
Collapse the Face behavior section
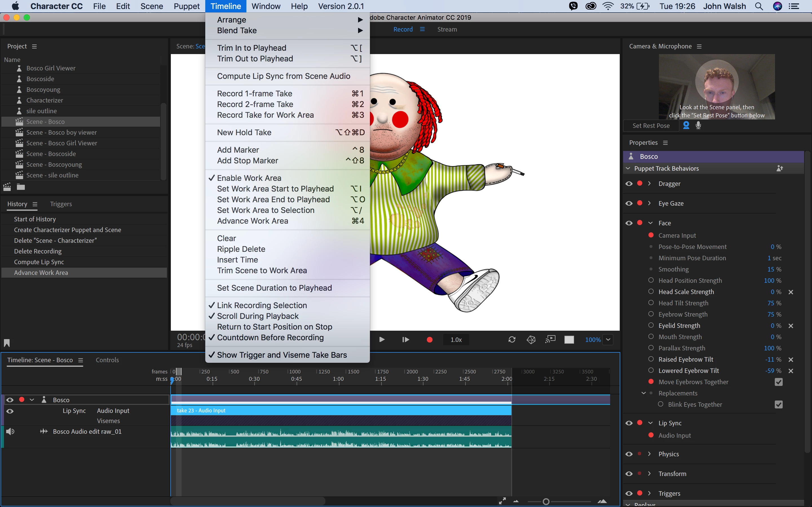tap(650, 223)
